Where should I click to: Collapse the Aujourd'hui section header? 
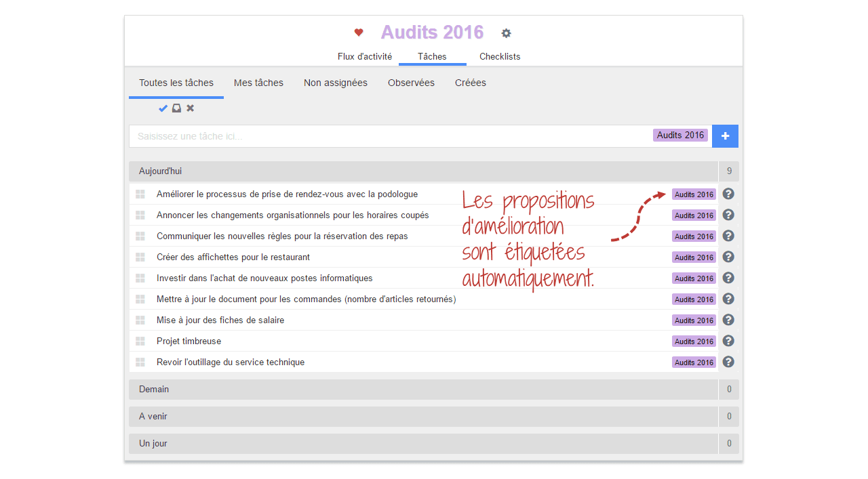(423, 171)
